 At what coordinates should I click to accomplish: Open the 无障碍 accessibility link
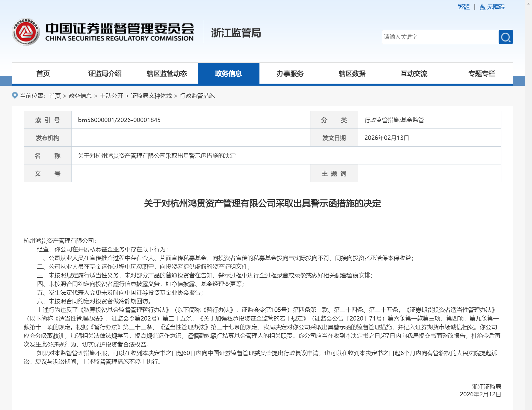496,7
